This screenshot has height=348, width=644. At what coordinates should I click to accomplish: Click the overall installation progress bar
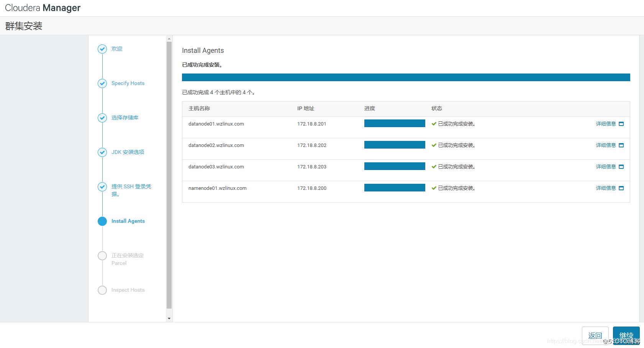[x=406, y=77]
